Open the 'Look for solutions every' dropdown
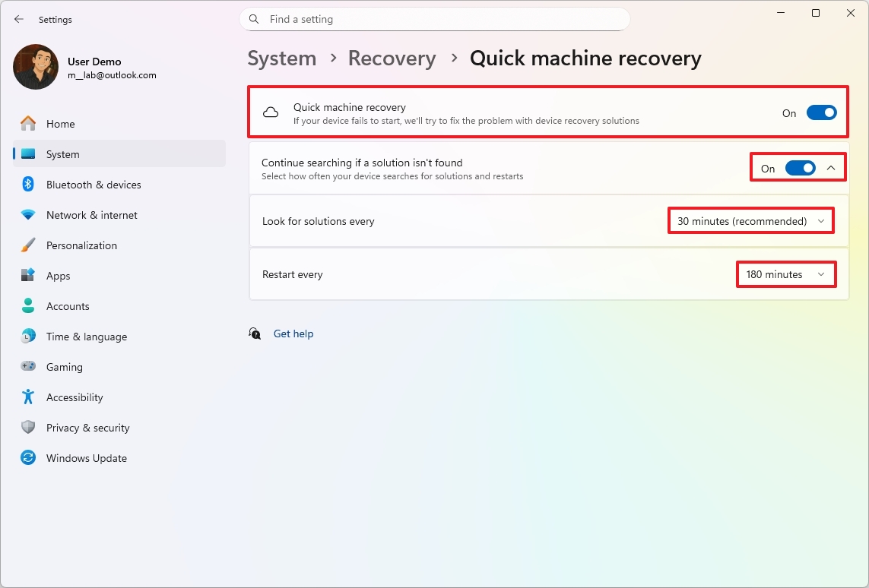 click(x=750, y=220)
